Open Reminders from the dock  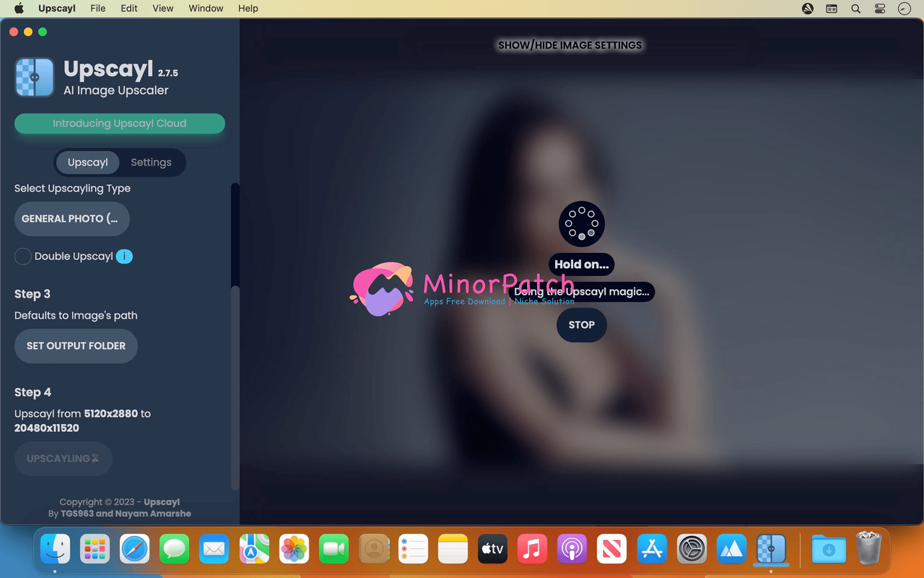click(x=414, y=549)
